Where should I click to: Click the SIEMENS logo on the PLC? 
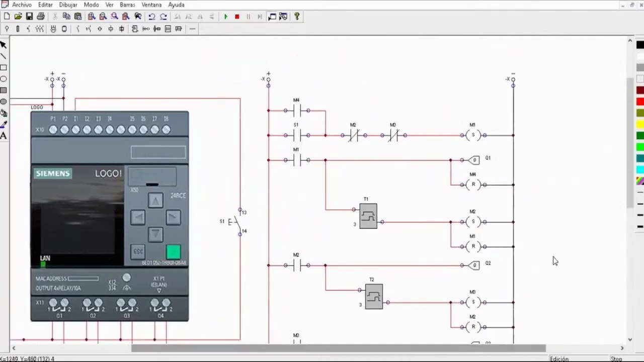click(x=53, y=173)
